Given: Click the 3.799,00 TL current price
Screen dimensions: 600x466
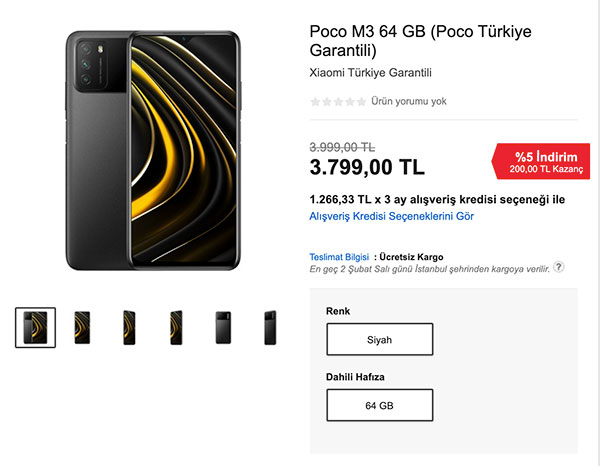Looking at the screenshot, I should (367, 166).
